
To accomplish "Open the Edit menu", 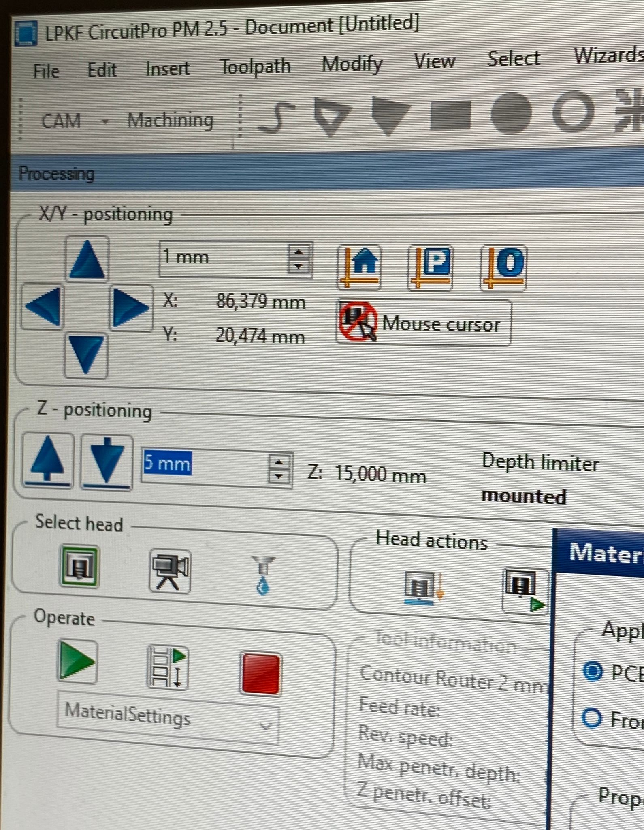I will point(102,70).
